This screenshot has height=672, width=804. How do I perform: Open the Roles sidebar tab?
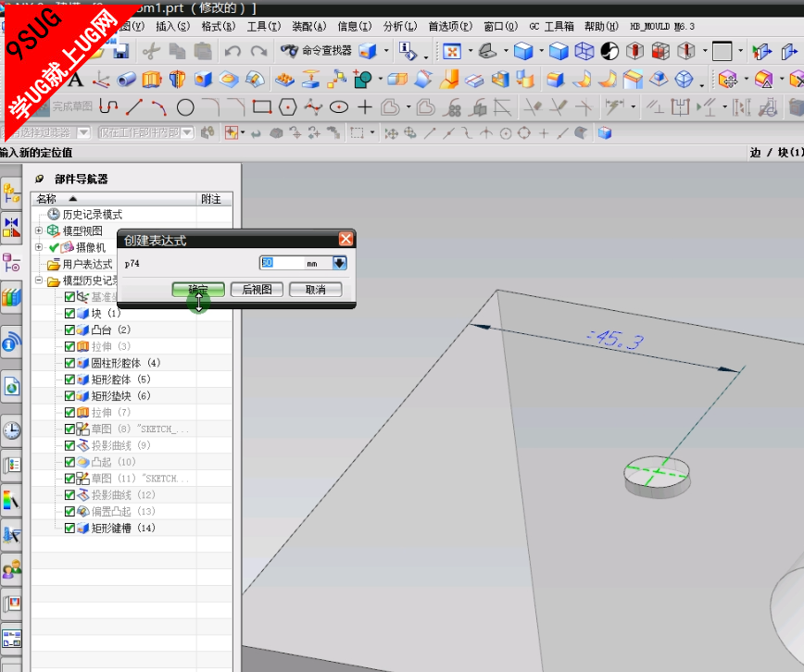(x=11, y=569)
